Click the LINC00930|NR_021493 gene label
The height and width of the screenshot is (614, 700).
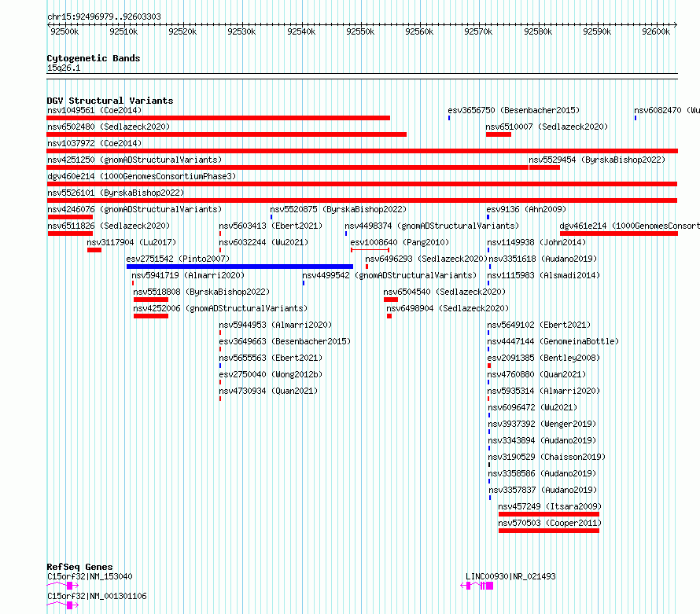tap(510, 576)
